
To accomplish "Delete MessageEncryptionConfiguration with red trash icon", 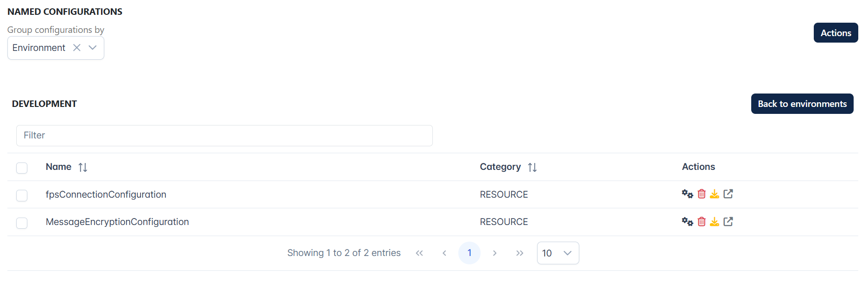I will click(x=702, y=222).
